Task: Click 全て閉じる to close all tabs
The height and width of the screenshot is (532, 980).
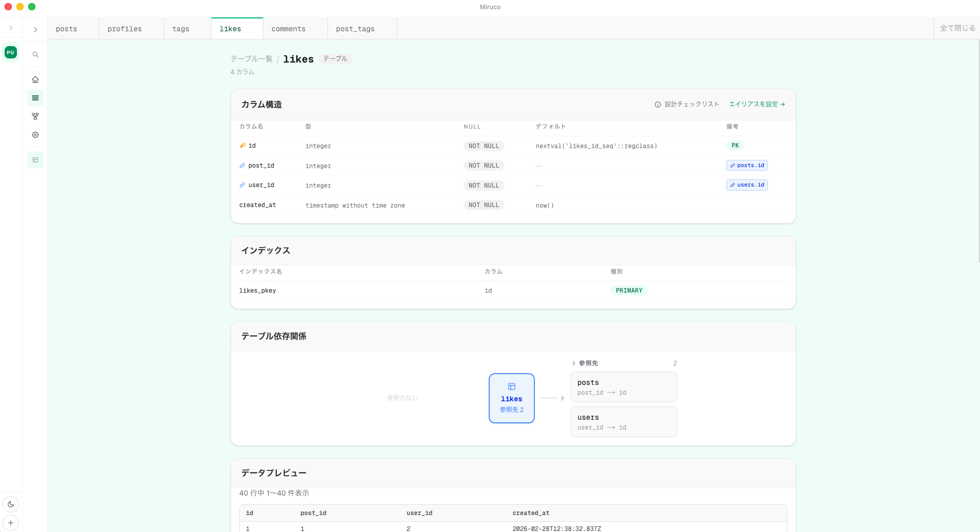Action: coord(957,28)
